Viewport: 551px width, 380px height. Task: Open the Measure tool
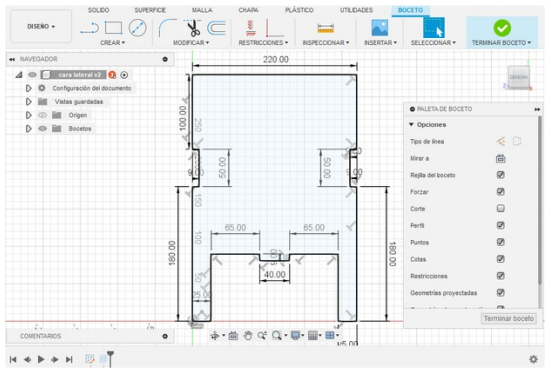325,28
